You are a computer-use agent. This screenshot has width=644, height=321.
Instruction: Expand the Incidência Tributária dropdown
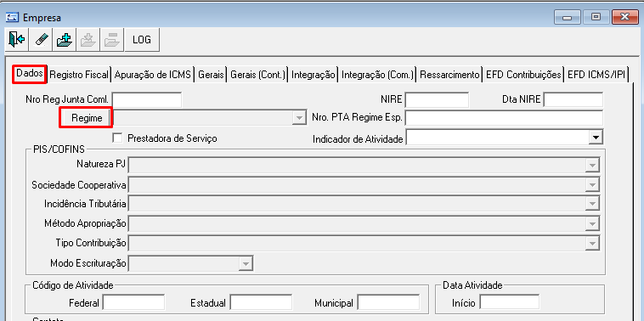pos(592,204)
